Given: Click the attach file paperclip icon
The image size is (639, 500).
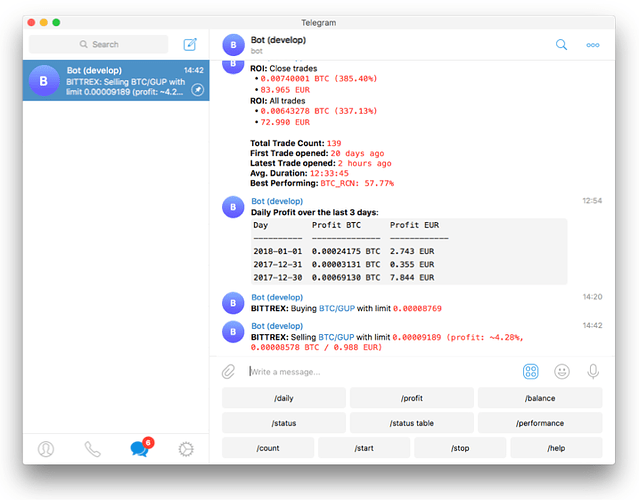Looking at the screenshot, I should point(229,371).
